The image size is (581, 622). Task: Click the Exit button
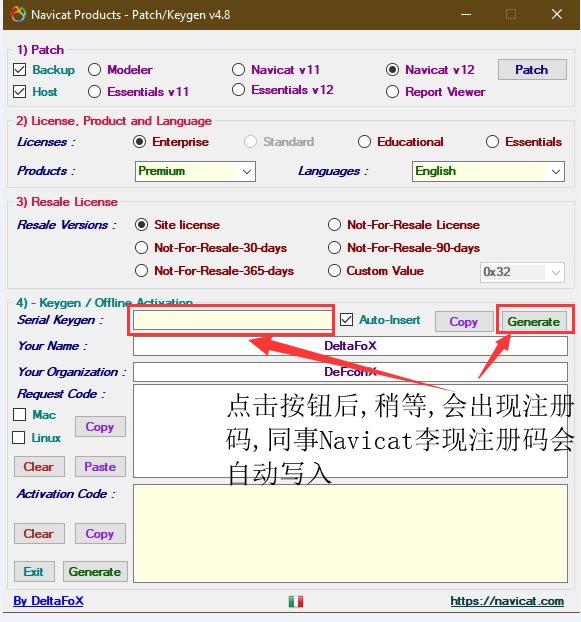coord(34,572)
